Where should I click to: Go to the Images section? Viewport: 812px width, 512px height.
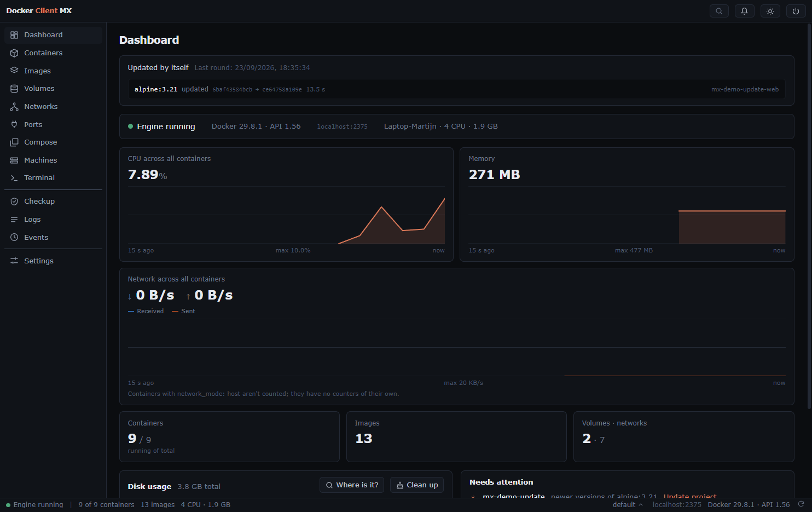[x=37, y=71]
